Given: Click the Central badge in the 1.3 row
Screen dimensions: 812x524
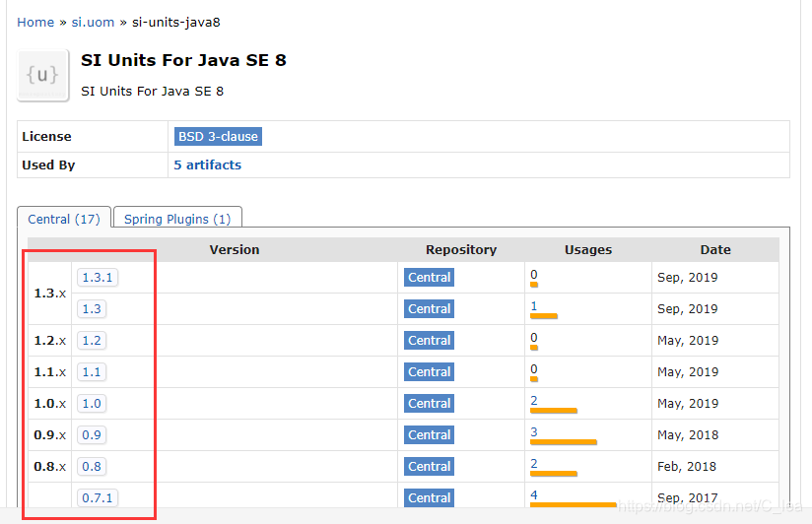Looking at the screenshot, I should [430, 309].
